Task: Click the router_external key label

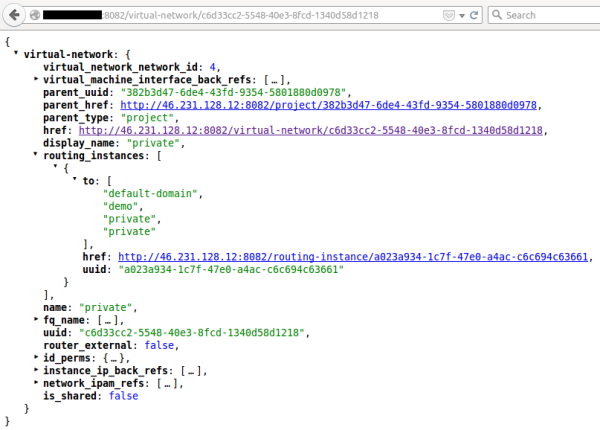Action: 88,345
